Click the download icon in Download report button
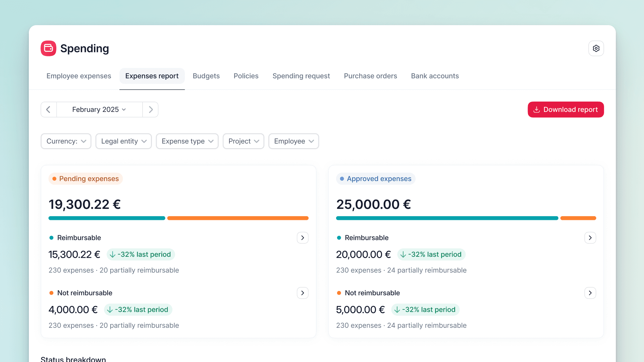644x362 pixels. click(537, 110)
